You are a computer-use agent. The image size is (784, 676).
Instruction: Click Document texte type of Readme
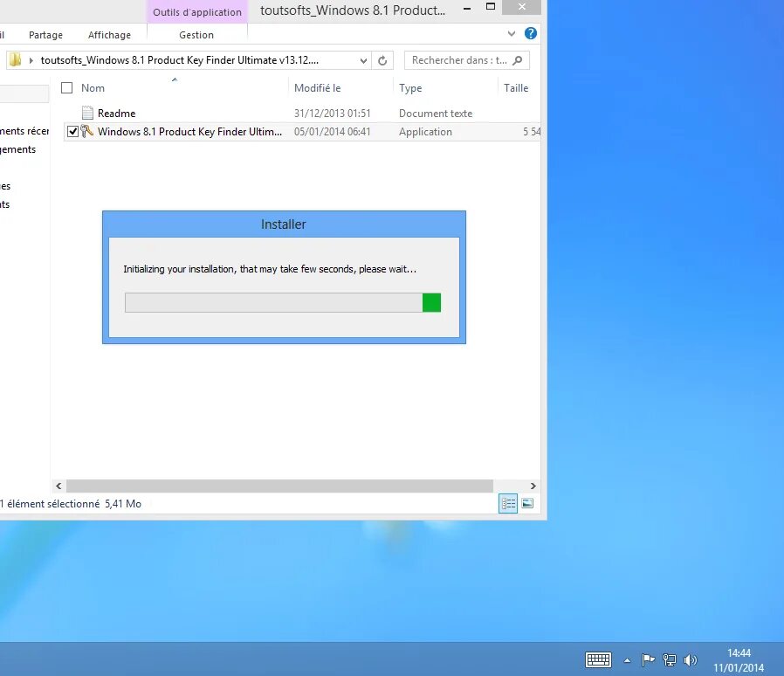[436, 114]
